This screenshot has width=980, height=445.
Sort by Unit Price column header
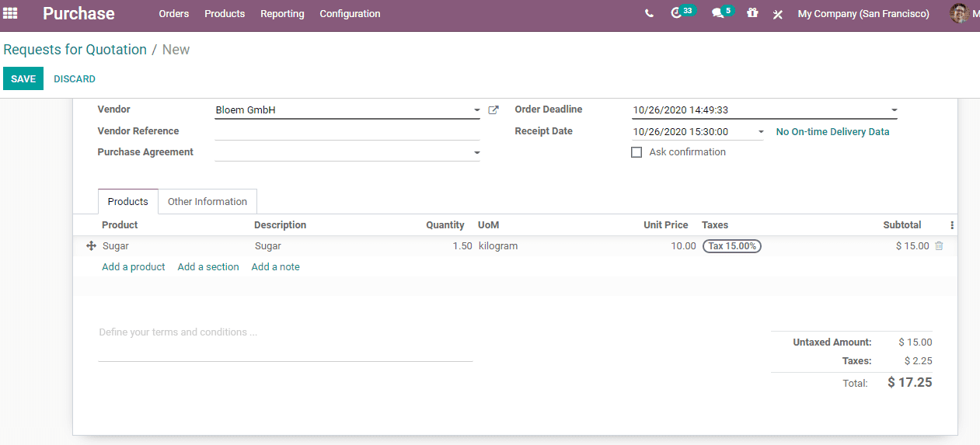click(666, 225)
